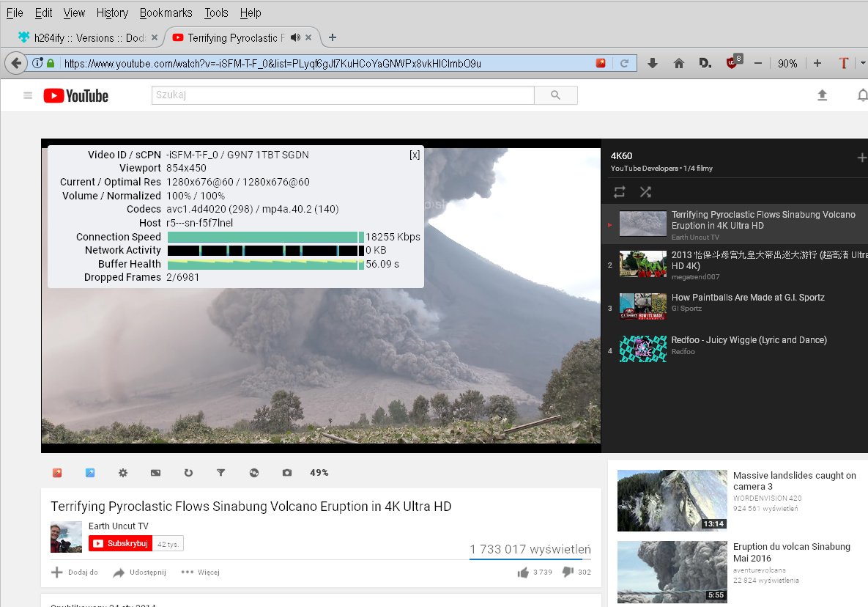Click the loop arrow icon below video
868x607 pixels.
pos(188,472)
